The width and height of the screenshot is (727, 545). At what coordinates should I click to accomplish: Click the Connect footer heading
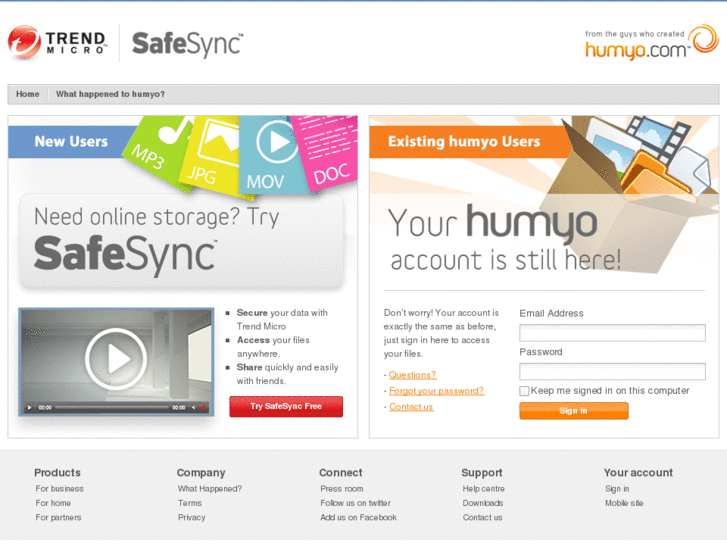[x=340, y=473]
